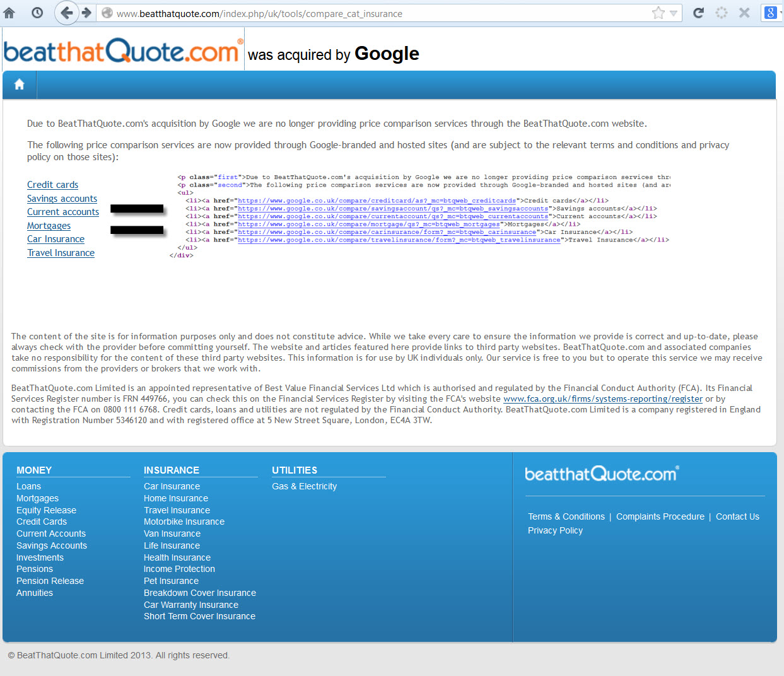The width and height of the screenshot is (784, 676).
Task: Go back using the browser back arrow
Action: 66,13
